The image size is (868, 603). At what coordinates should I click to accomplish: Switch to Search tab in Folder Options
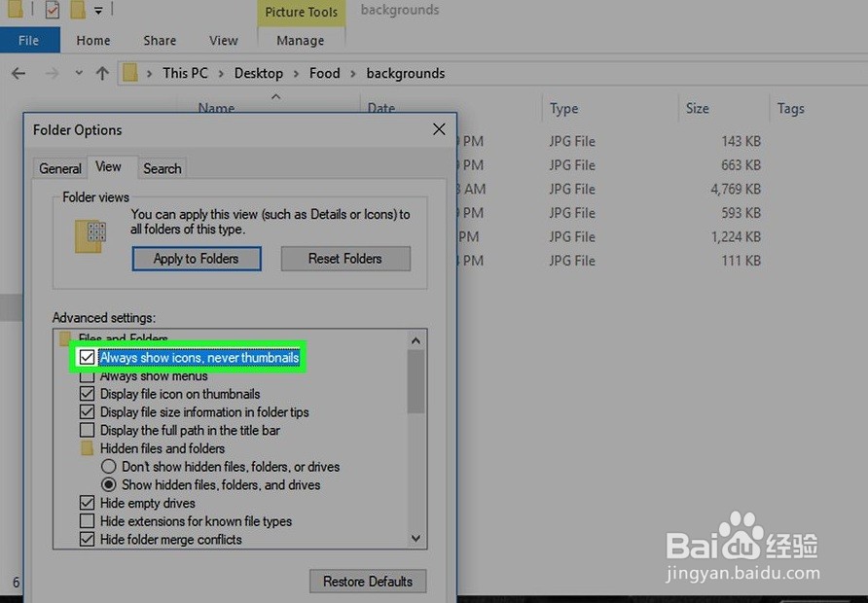click(x=163, y=168)
